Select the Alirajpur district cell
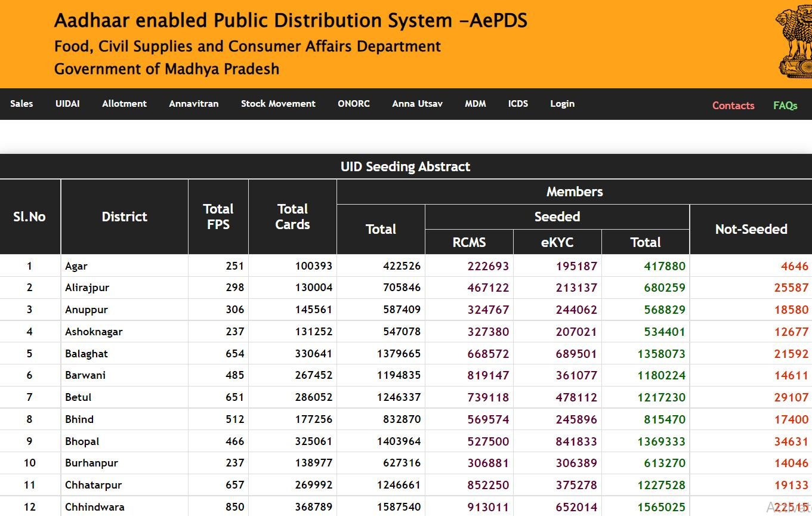812x516 pixels. 124,288
